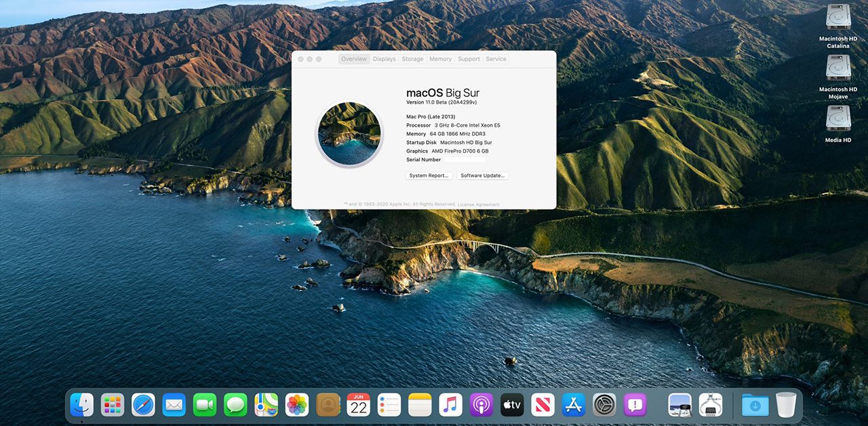Viewport: 868px width, 426px height.
Task: Open Reminders from the Dock
Action: [x=389, y=405]
